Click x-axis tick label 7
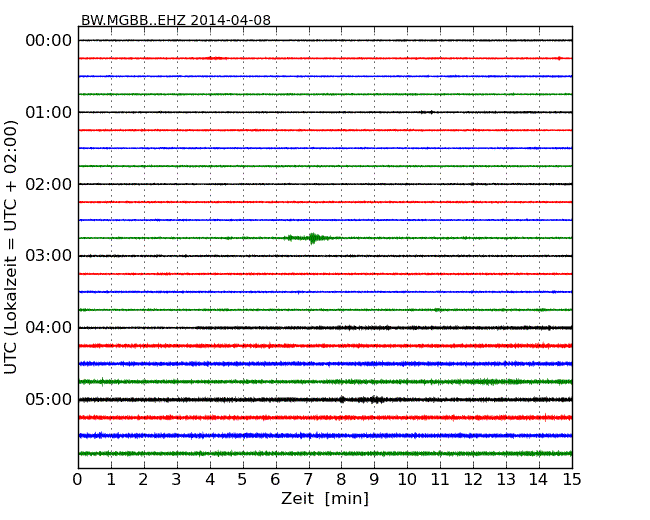Screen dimensions: 650x520 point(308,480)
